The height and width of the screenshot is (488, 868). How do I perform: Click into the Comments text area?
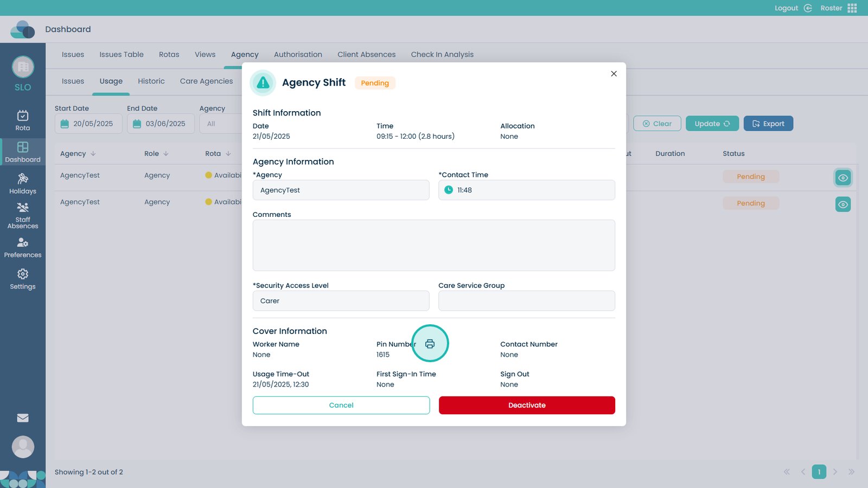(433, 245)
